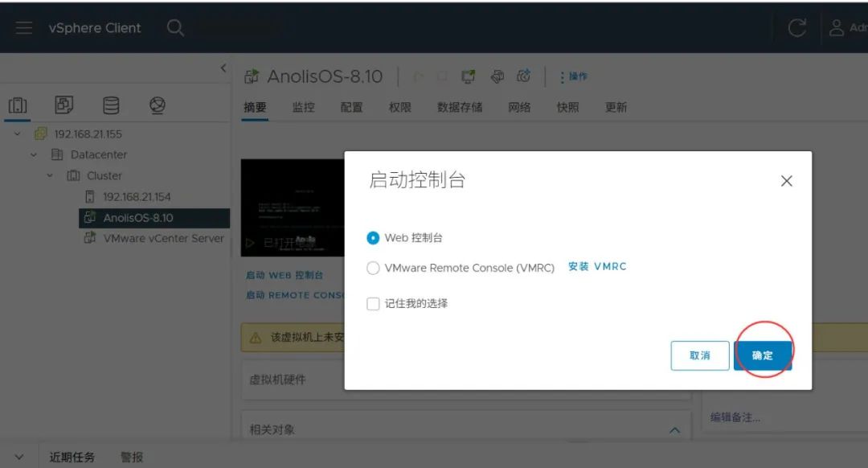Check the remember my choice checkbox

coord(373,303)
